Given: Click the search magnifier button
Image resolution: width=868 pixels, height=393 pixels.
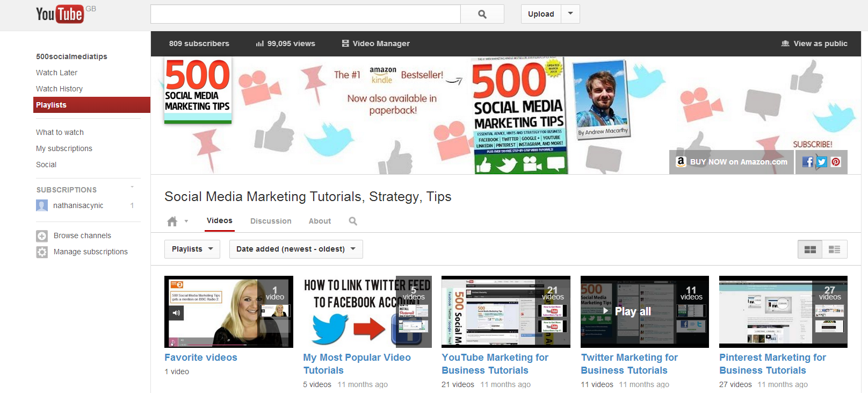Looking at the screenshot, I should click(x=482, y=14).
